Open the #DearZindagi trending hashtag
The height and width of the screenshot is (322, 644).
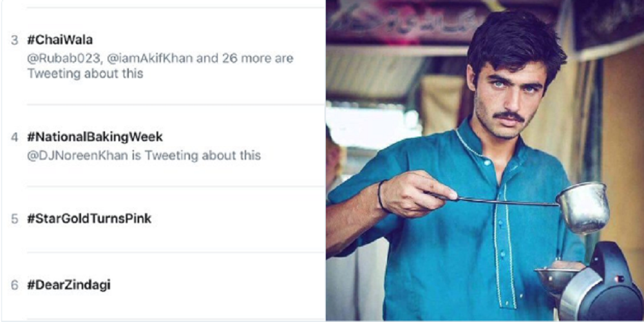[x=69, y=285]
